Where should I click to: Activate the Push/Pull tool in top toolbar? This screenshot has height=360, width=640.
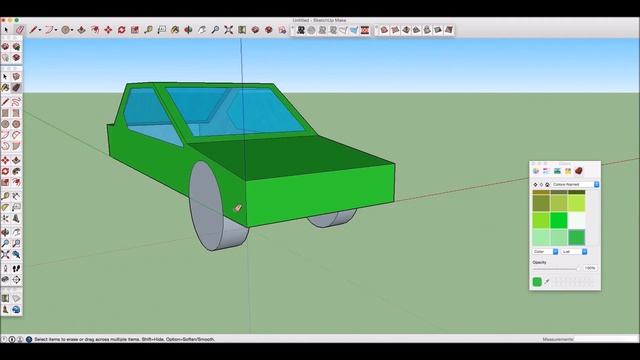tap(81, 30)
